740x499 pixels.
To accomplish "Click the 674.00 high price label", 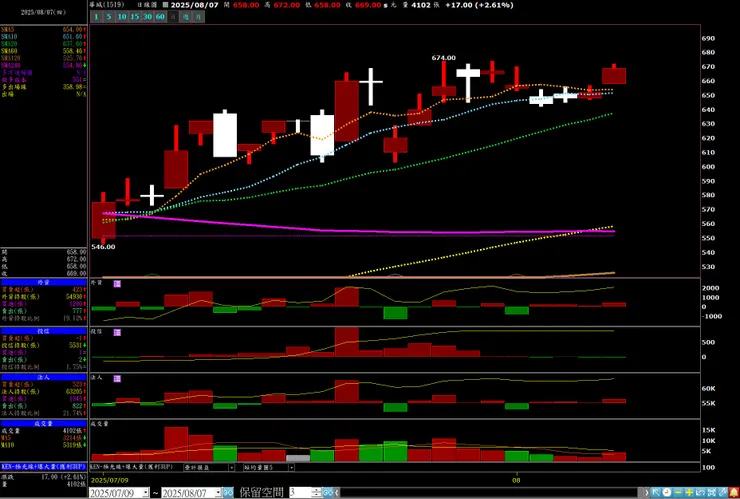I will pos(444,58).
